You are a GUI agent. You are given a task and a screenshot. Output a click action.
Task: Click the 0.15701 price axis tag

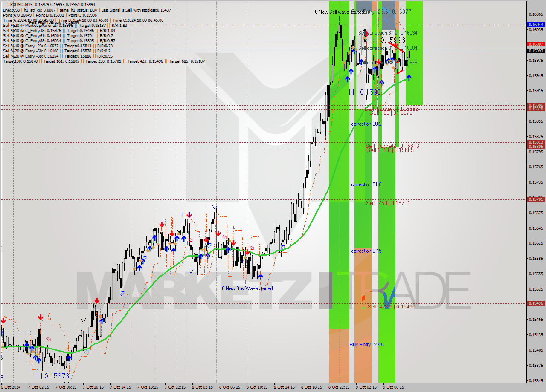coord(536,199)
